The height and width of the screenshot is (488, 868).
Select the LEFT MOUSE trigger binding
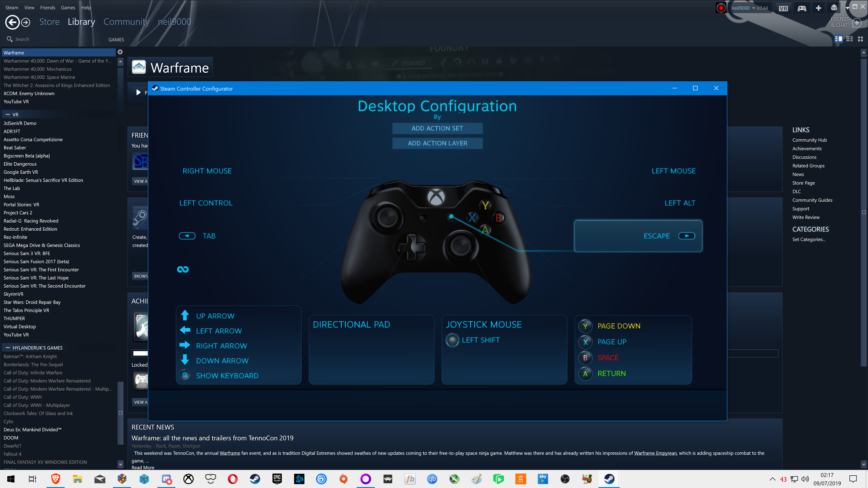pos(673,171)
